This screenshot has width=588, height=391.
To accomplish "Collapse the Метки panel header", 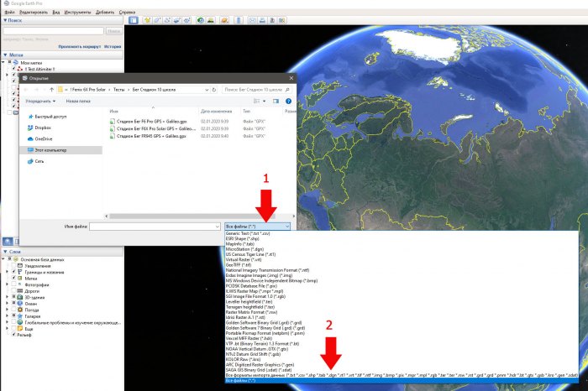I will pyautogui.click(x=62, y=55).
